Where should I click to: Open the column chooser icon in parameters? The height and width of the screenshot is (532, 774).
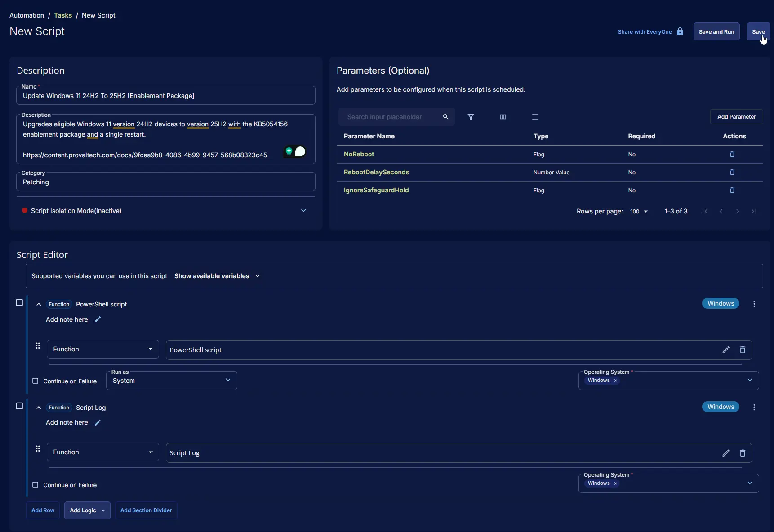pos(503,117)
